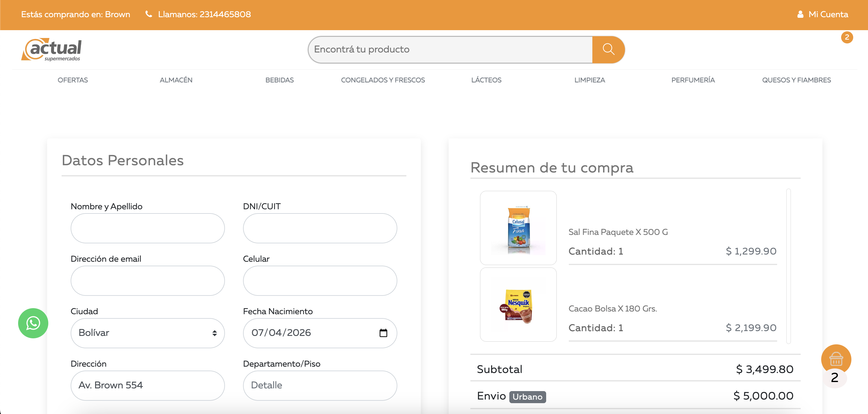Open the WhatsApp chat icon

tap(33, 323)
